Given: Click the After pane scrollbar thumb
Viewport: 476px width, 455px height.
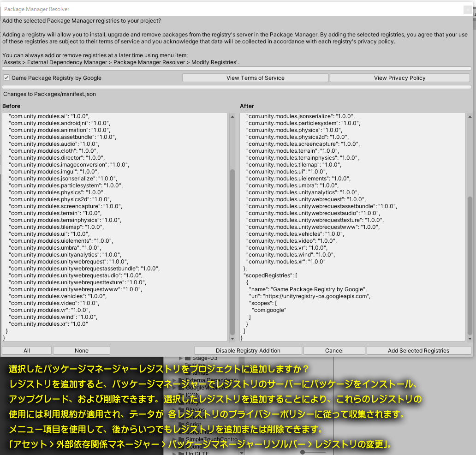Looking at the screenshot, I should (470, 266).
